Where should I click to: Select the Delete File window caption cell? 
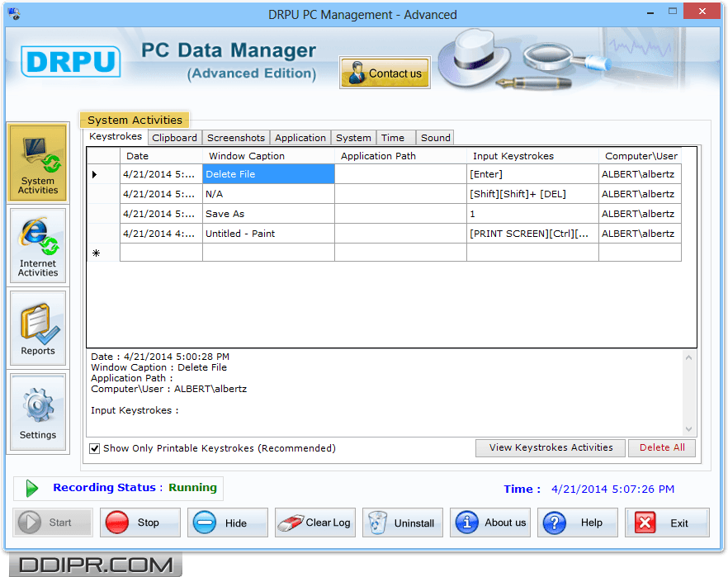coord(268,174)
